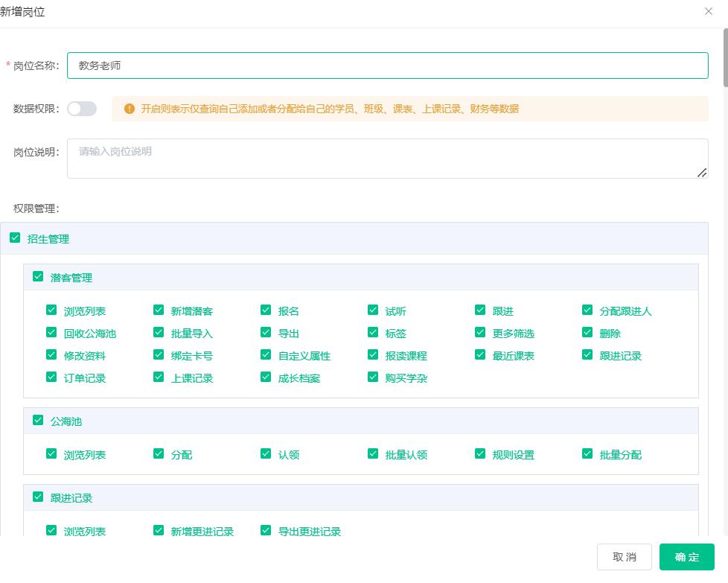This screenshot has width=728, height=583.
Task: Uncheck the 批量分配 checkbox
Action: [587, 454]
